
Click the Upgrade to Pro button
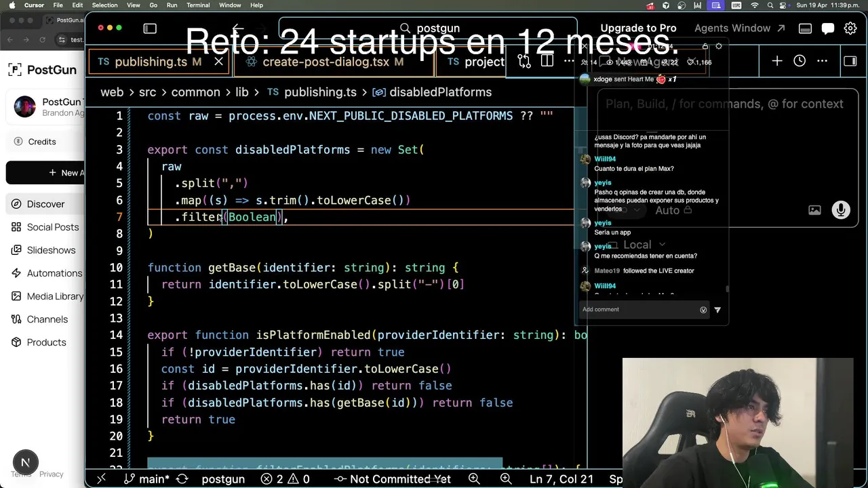638,28
